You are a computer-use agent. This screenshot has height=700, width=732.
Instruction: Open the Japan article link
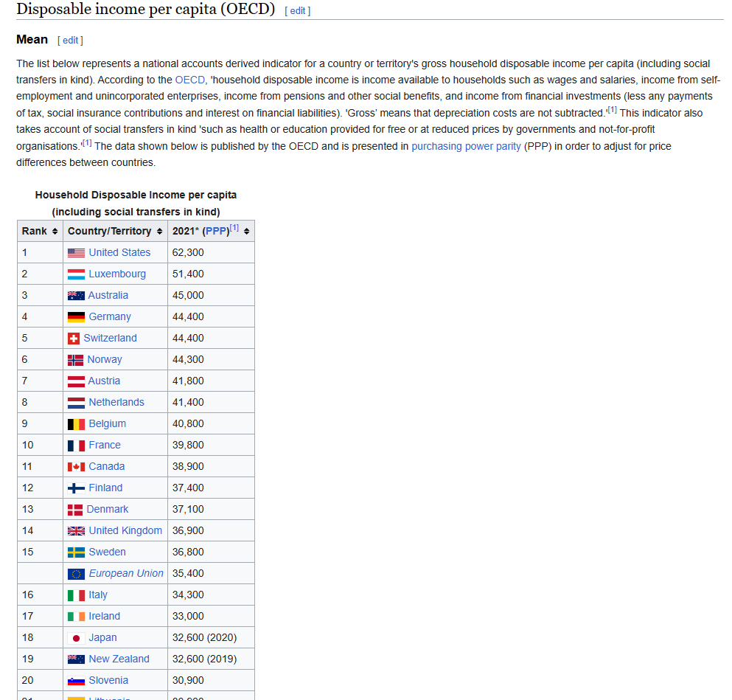[102, 638]
